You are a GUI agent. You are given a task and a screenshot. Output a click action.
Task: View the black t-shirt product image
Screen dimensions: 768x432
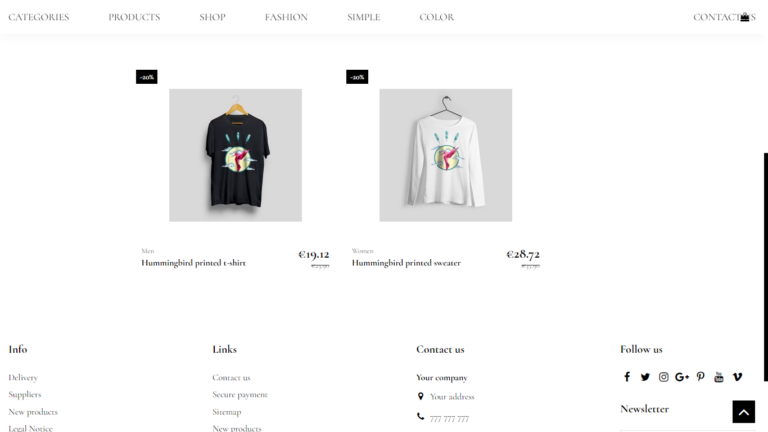236,155
